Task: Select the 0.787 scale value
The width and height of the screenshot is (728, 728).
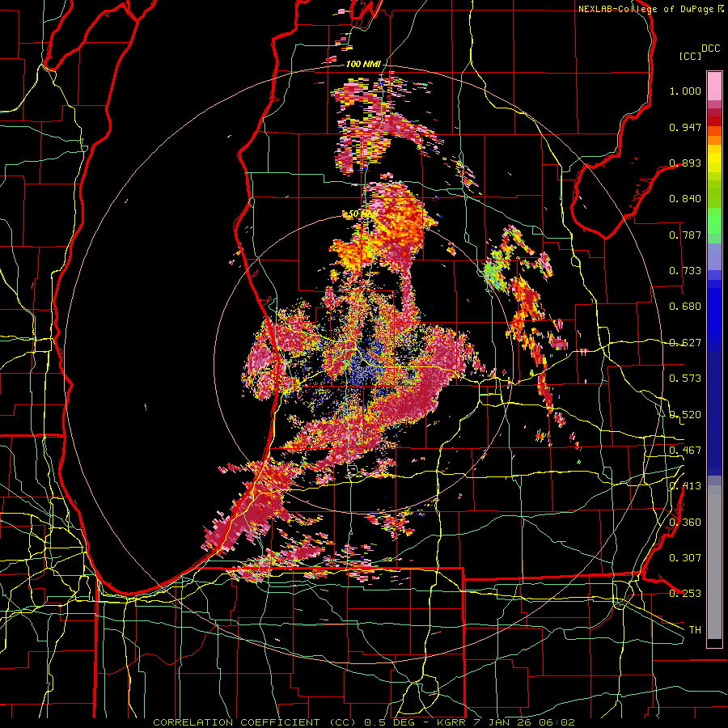Action: 685,235
